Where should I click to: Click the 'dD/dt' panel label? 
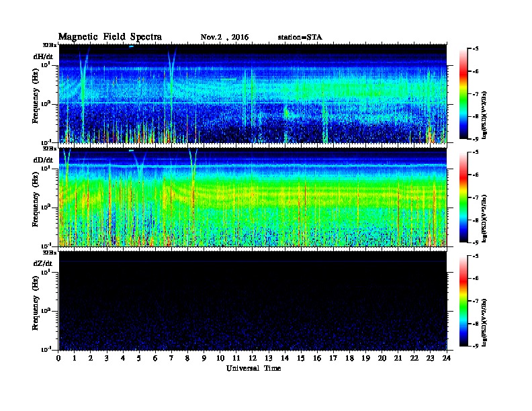[43, 160]
